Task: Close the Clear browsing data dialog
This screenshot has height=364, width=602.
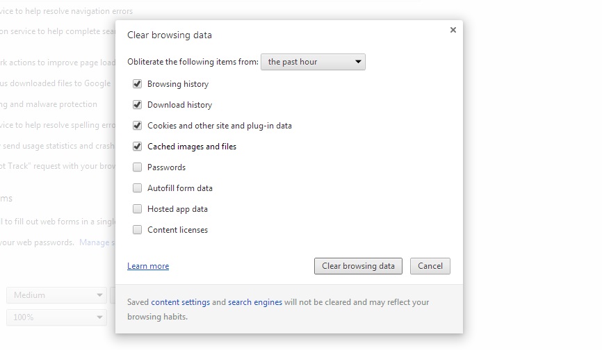Action: coord(453,30)
